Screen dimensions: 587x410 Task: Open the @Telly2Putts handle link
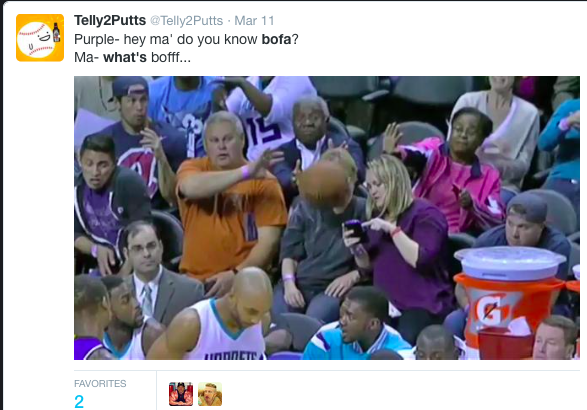186,21
